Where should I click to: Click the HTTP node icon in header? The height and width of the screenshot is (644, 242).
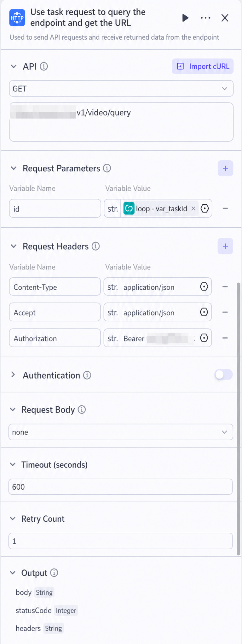[17, 18]
